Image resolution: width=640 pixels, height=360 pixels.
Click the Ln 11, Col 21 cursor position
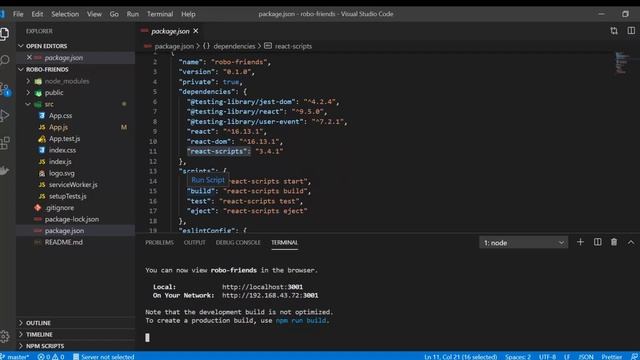(x=460, y=356)
